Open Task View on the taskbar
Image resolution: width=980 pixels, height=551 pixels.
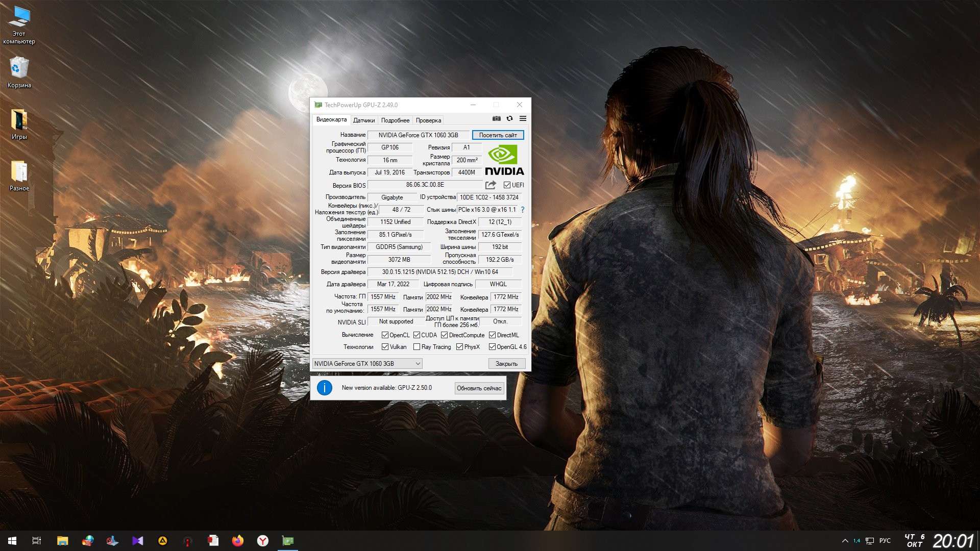(37, 541)
